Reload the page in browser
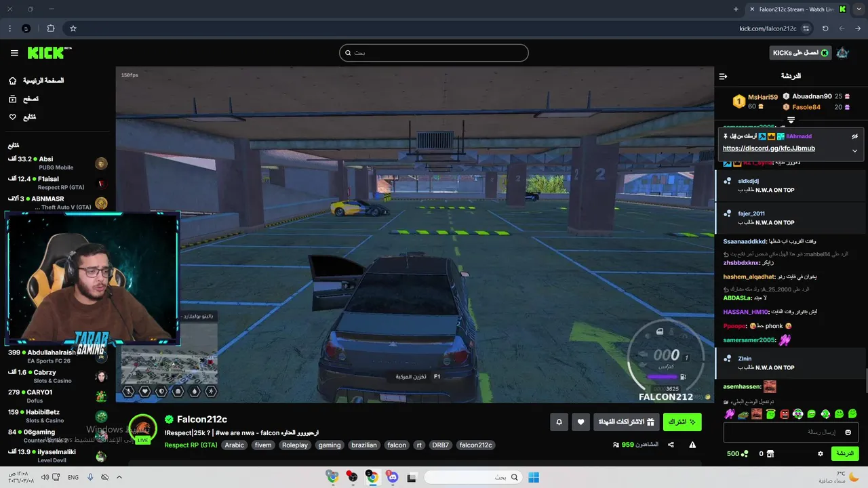This screenshot has height=488, width=868. (825, 28)
